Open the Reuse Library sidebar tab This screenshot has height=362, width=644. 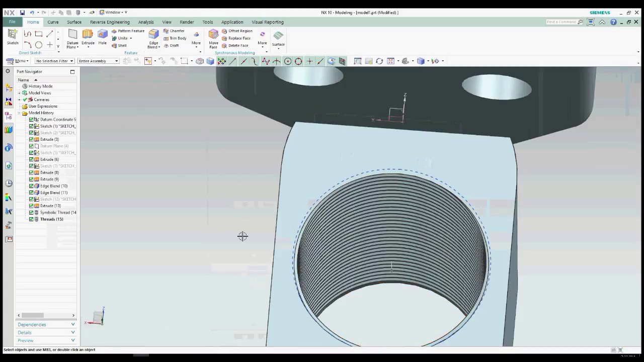point(9,130)
